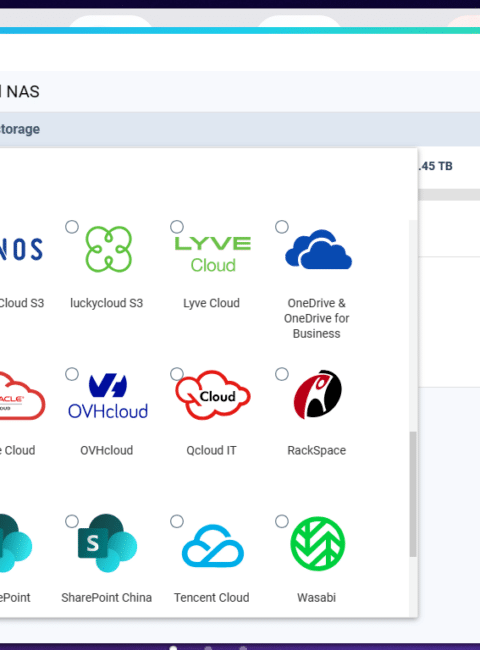
Task: Click the 'luckycloud S3' label
Action: click(107, 303)
